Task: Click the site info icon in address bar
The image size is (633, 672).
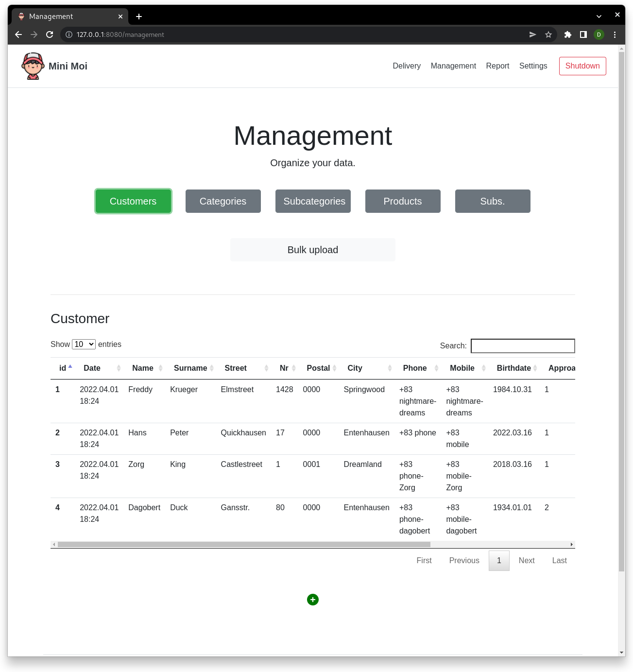Action: point(68,34)
